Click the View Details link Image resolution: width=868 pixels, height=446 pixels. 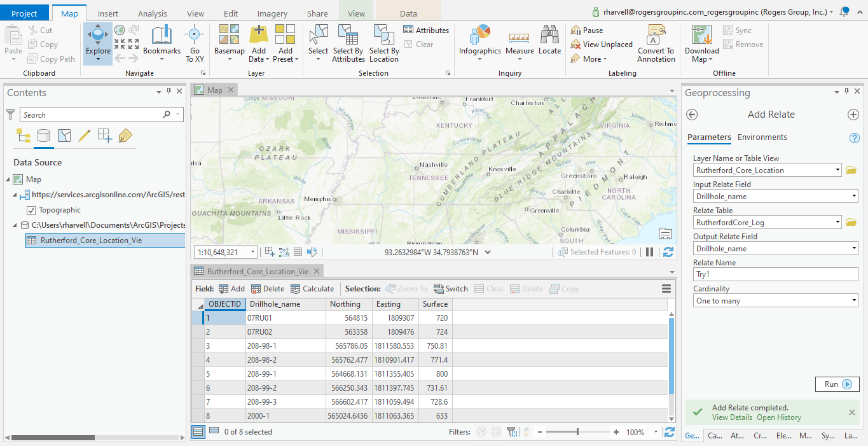[731, 417]
